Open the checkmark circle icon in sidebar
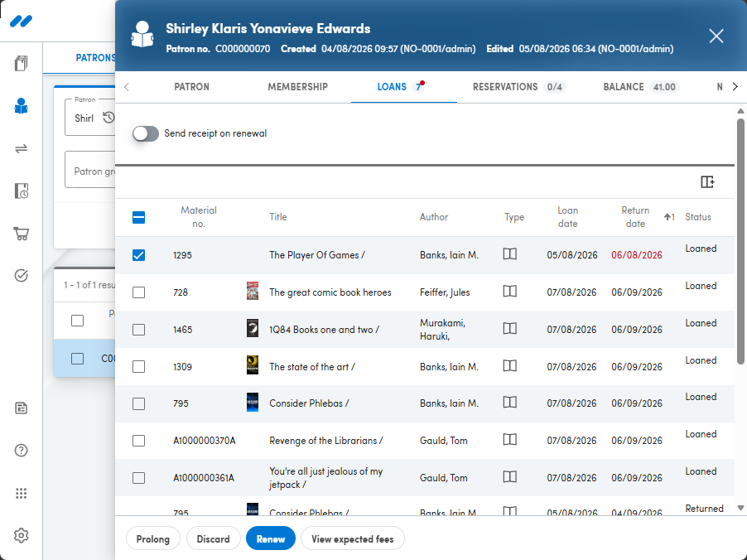747x560 pixels. click(21, 276)
